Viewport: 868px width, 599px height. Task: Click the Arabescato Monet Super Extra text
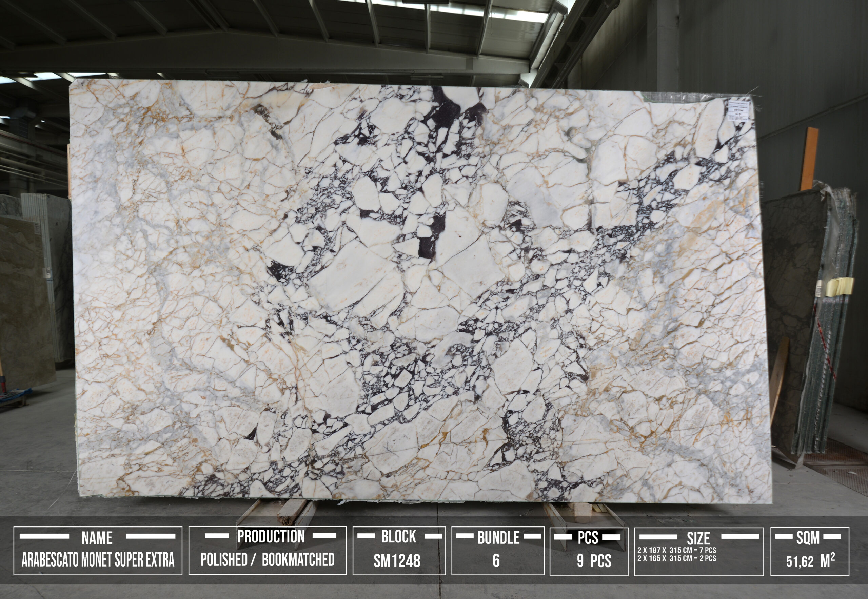click(x=98, y=560)
